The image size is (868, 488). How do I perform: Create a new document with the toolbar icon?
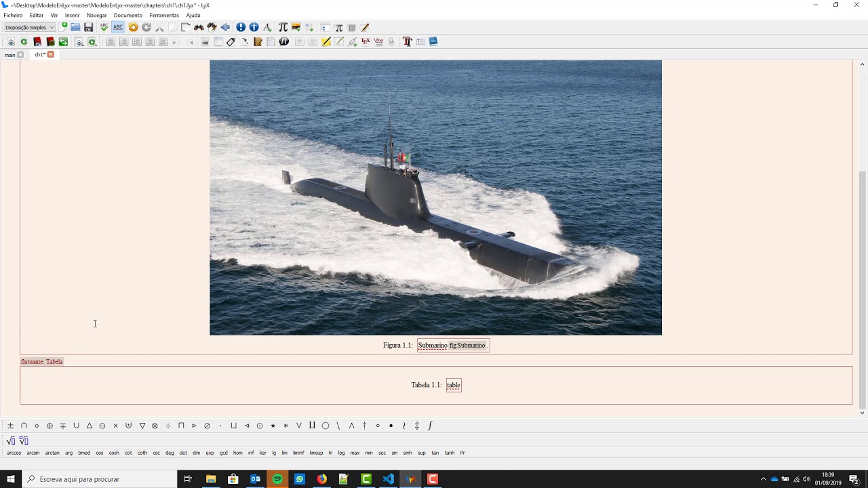coord(63,27)
